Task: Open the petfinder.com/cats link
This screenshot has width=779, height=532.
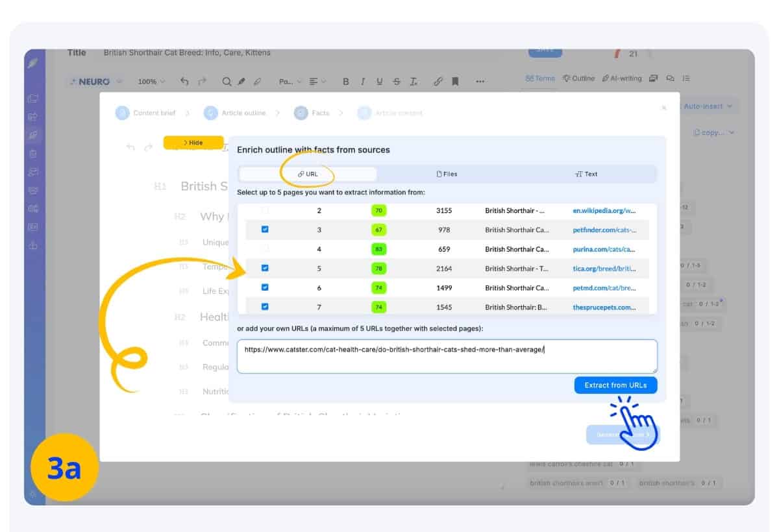Action: click(x=604, y=230)
